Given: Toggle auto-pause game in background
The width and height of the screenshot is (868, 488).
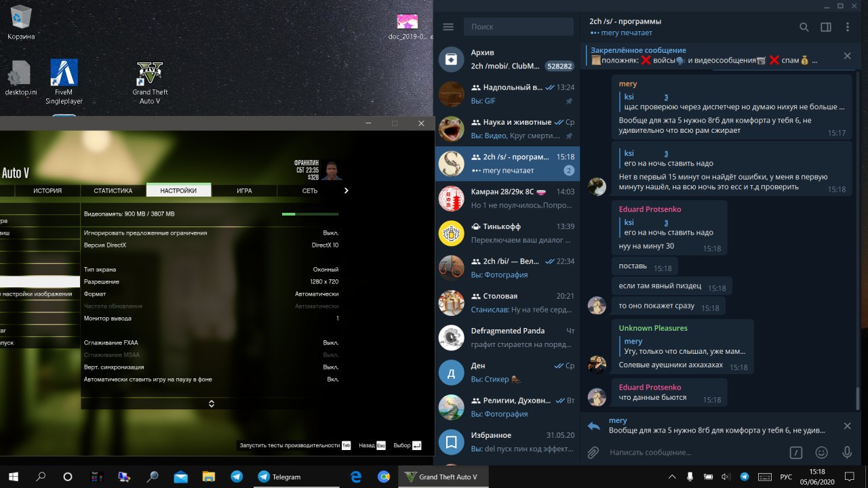Looking at the screenshot, I should click(211, 379).
